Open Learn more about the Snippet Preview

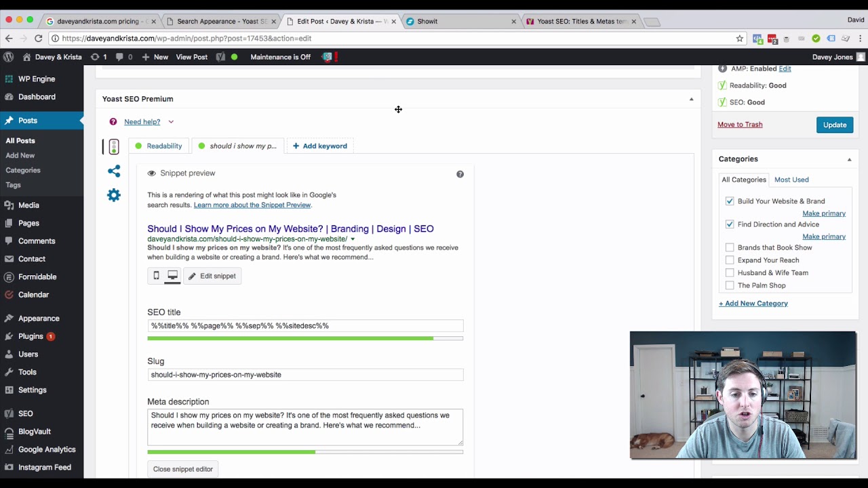[252, 205]
